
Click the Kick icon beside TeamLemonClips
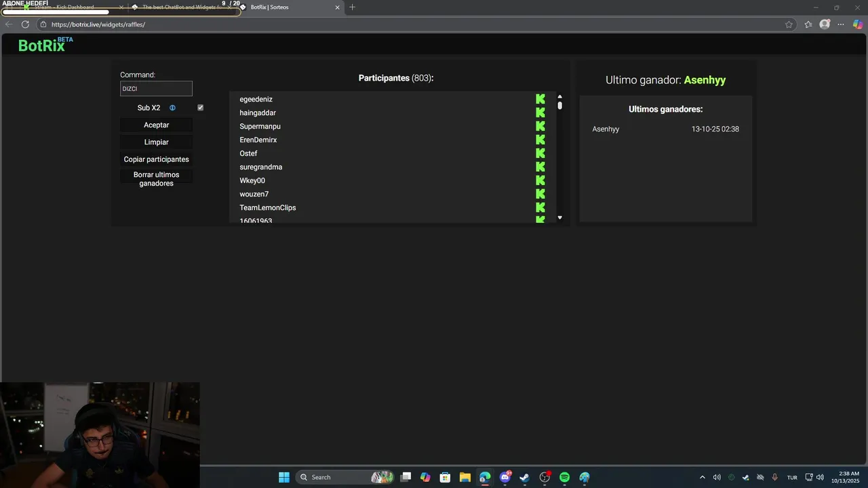[x=540, y=207]
